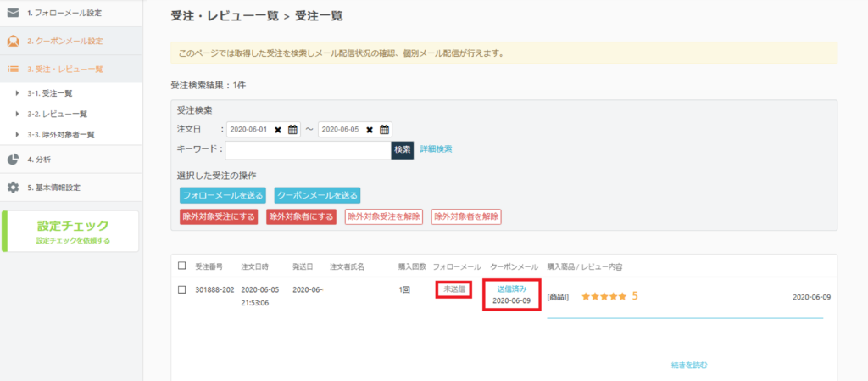Click in the キーワード search input field

308,149
